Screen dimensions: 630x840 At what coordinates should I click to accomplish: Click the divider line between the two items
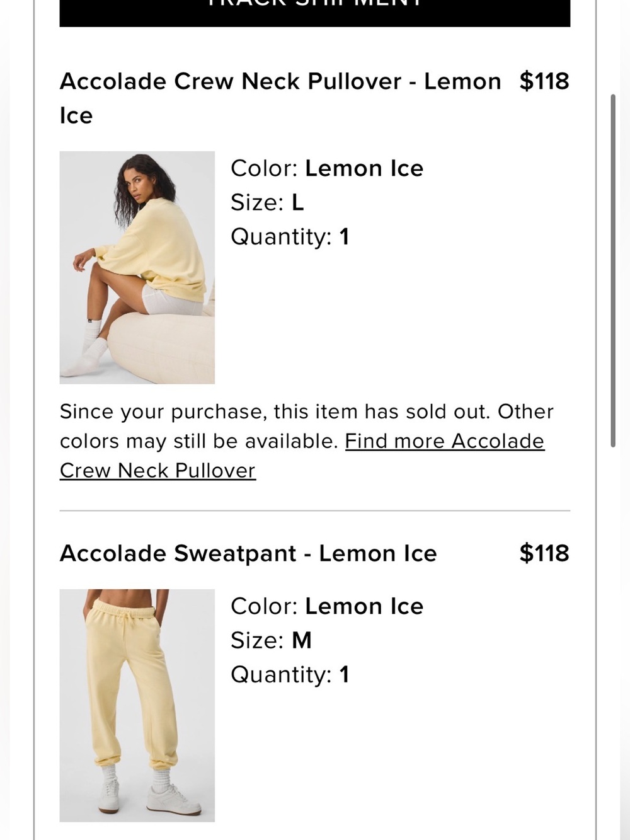click(x=315, y=510)
